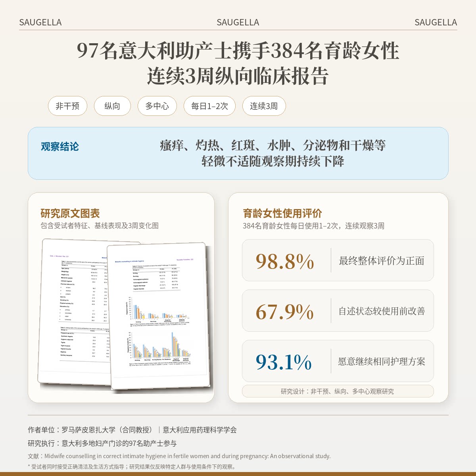Click the text 意大利应用药理科学学会
The height and width of the screenshot is (476, 476).
pyautogui.click(x=200, y=430)
